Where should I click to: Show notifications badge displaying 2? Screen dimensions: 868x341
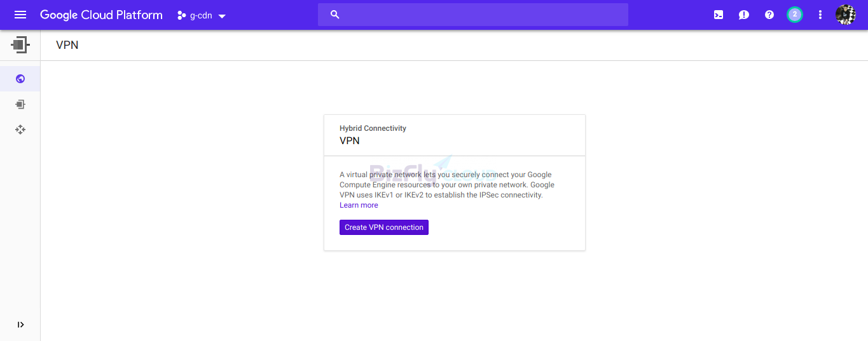pos(795,15)
